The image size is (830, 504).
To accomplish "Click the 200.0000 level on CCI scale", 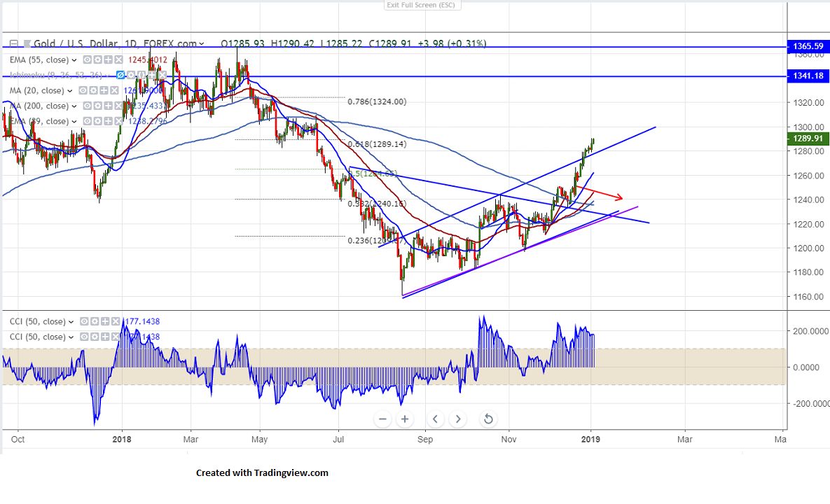I will tap(810, 331).
